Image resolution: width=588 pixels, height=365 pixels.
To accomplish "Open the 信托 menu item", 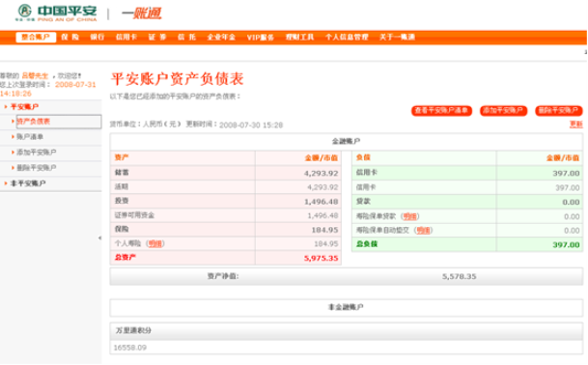I will coord(186,37).
